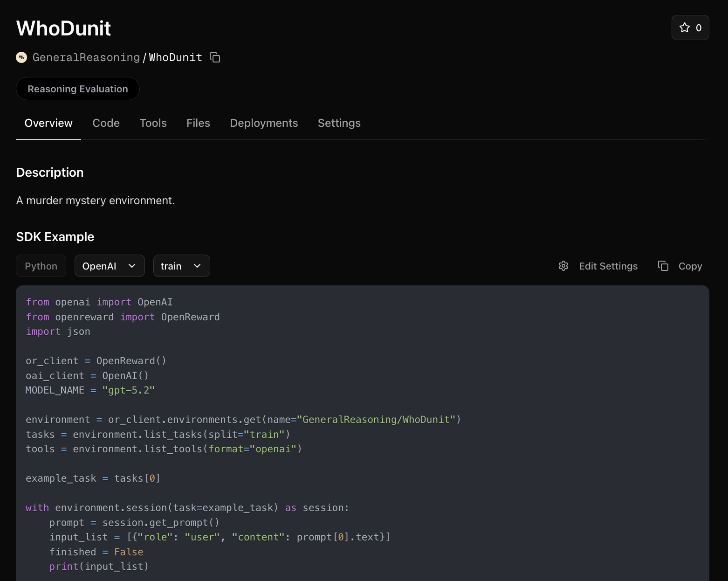Viewport: 728px width, 581px height.
Task: Click the WhoDunit page title
Action: coord(63,28)
